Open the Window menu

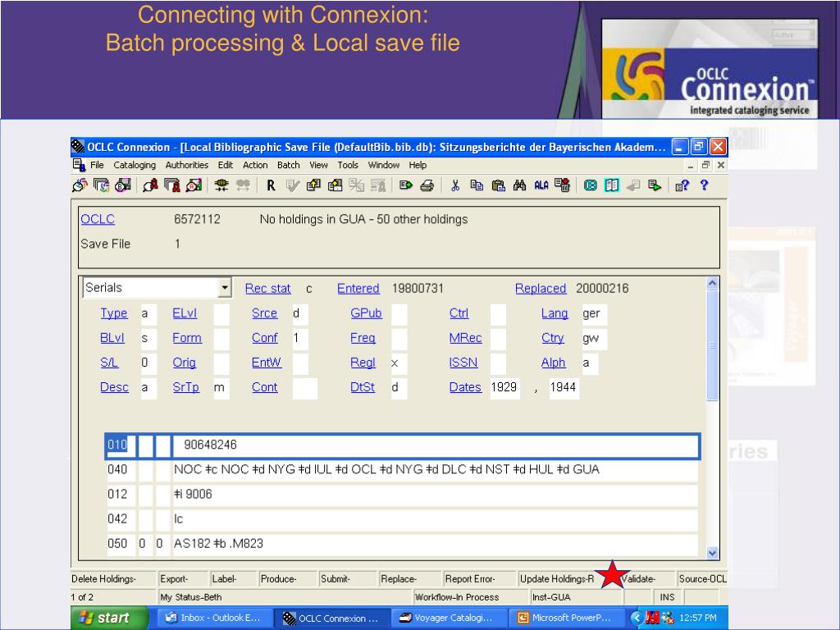pos(384,165)
